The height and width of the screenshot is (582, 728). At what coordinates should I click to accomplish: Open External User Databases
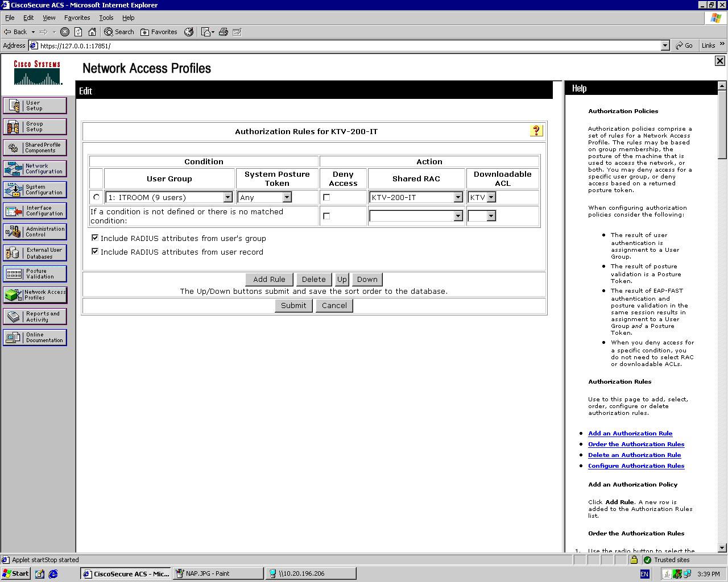(35, 253)
